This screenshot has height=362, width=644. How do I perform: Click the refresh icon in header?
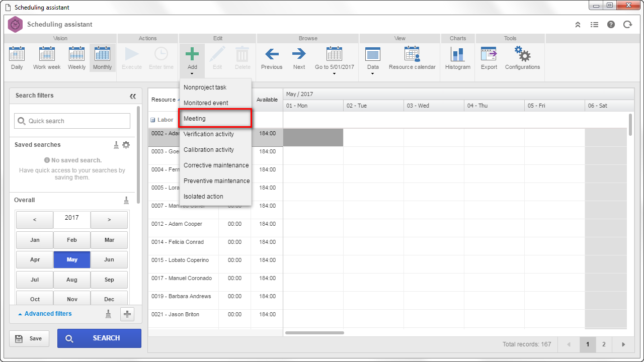(x=627, y=24)
